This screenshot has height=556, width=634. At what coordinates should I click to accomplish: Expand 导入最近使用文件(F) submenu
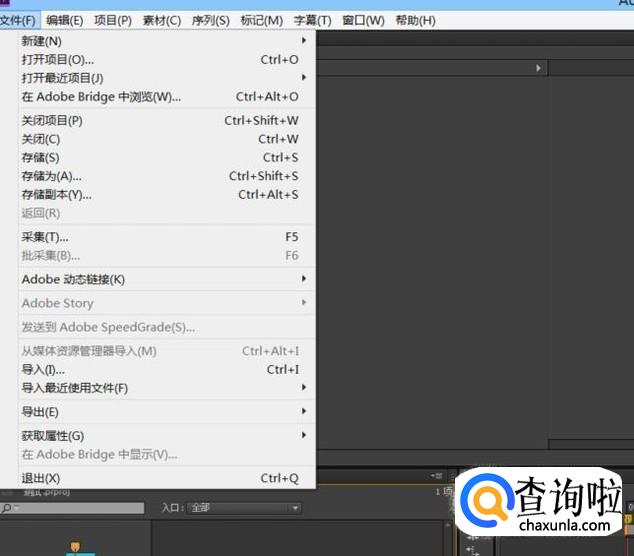coord(166,388)
